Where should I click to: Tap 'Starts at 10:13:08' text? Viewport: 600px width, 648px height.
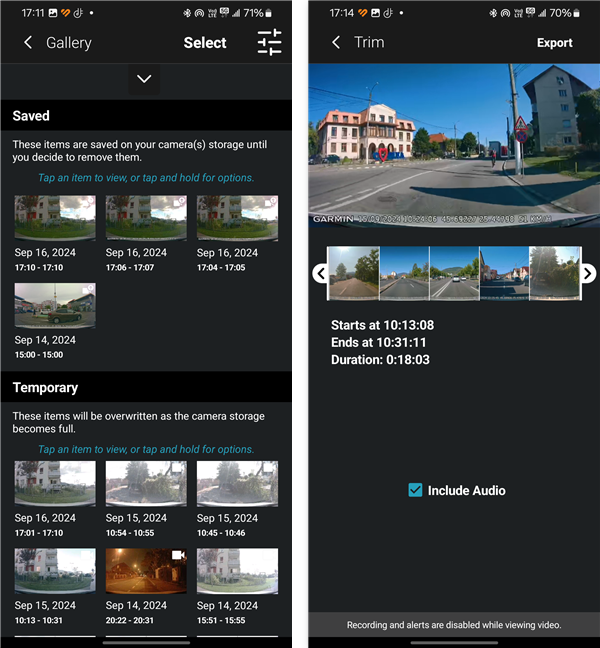[382, 325]
